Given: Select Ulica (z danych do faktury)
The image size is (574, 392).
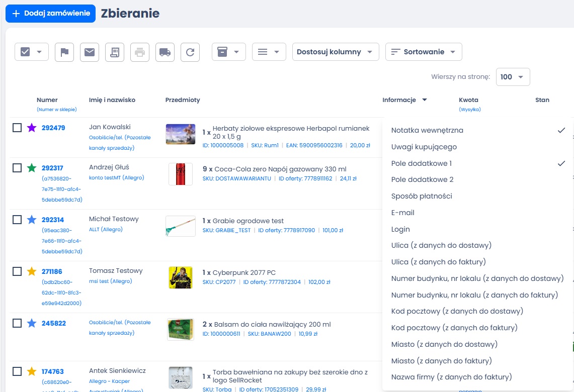Looking at the screenshot, I should pyautogui.click(x=477, y=262).
